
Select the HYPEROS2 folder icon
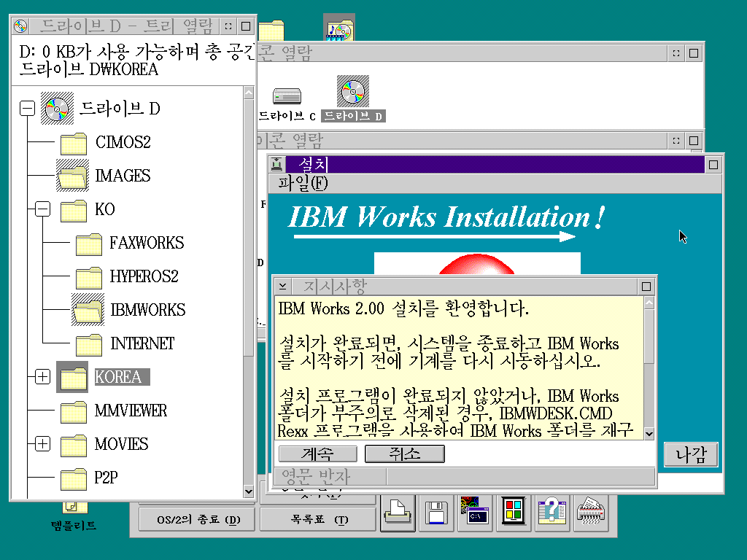(88, 277)
